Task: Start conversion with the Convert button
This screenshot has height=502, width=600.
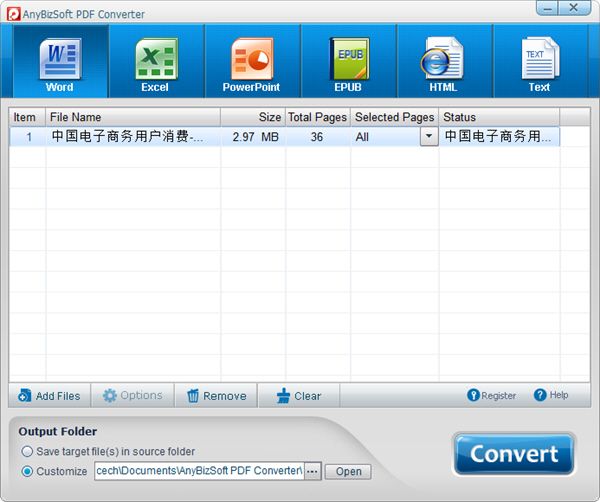Action: click(514, 454)
